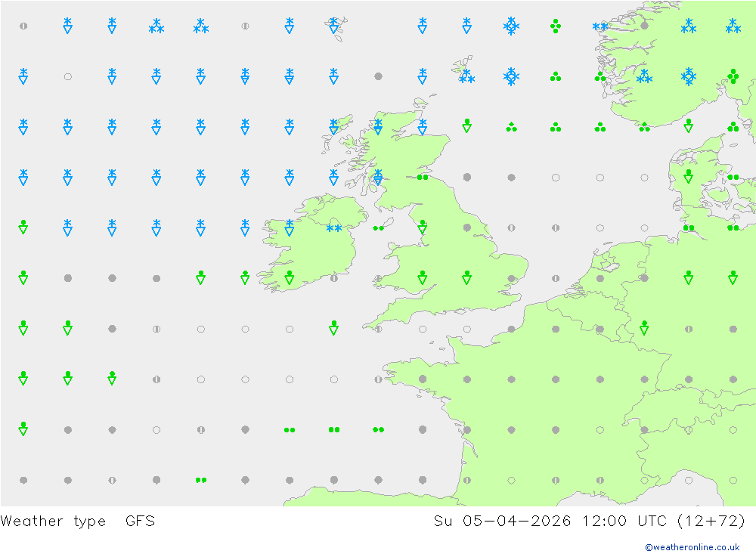Click the gray cloud dot over the Netherlands

tap(600, 278)
